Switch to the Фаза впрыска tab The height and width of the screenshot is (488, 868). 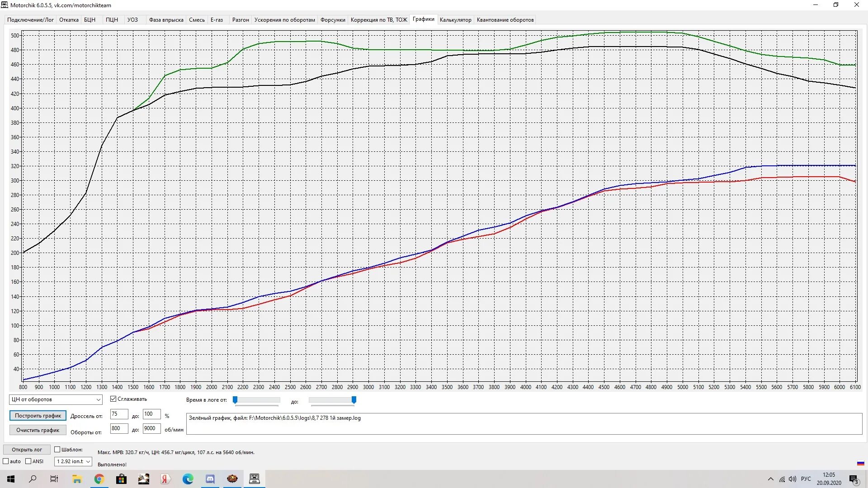[x=166, y=20]
